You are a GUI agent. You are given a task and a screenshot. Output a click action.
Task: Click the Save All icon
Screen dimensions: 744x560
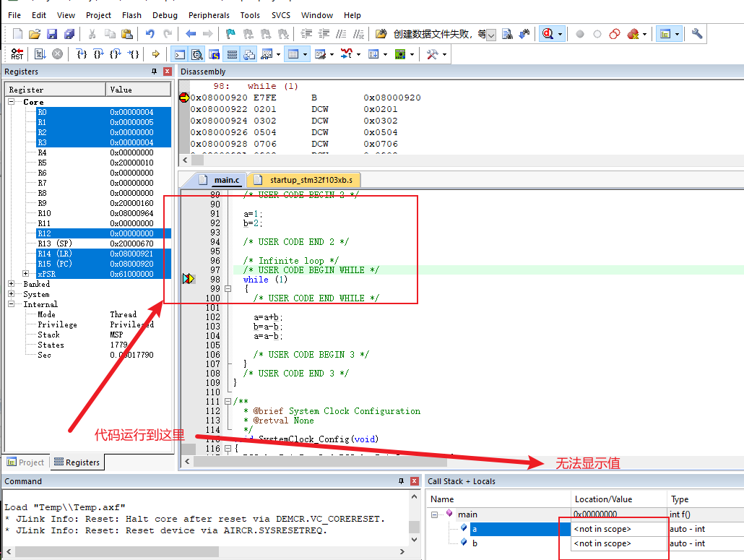tap(69, 34)
